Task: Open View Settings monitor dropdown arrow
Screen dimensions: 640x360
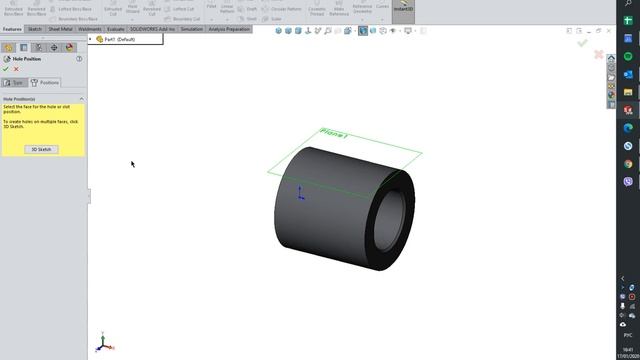Action: (415, 31)
